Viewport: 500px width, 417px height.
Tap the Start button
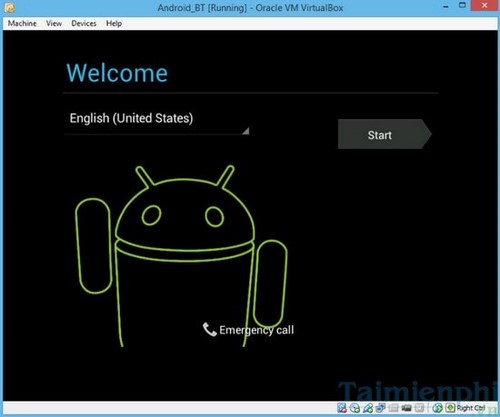(385, 134)
